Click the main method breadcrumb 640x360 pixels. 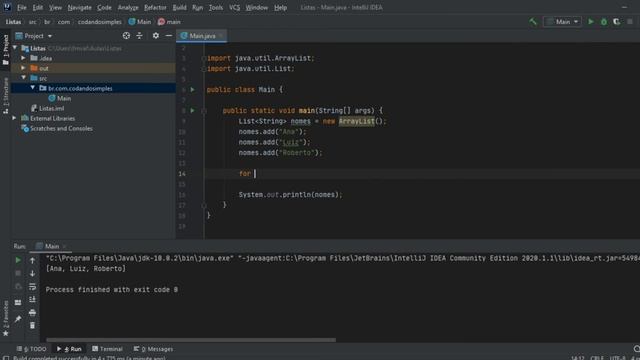tap(169, 22)
